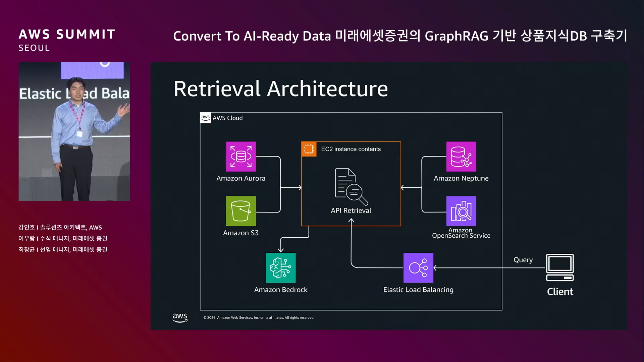Click the 'EC2 instance contents' label
644x362 pixels.
[351, 149]
